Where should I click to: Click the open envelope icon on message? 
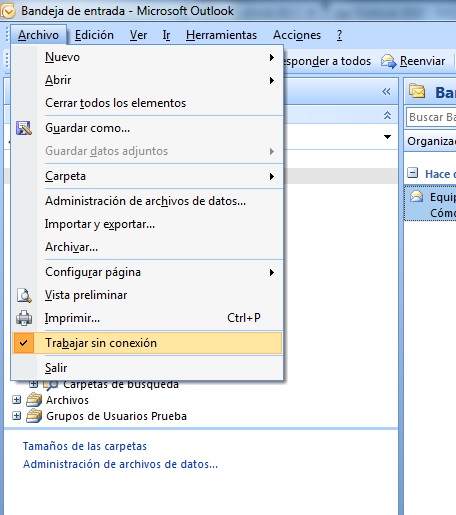[x=416, y=197]
